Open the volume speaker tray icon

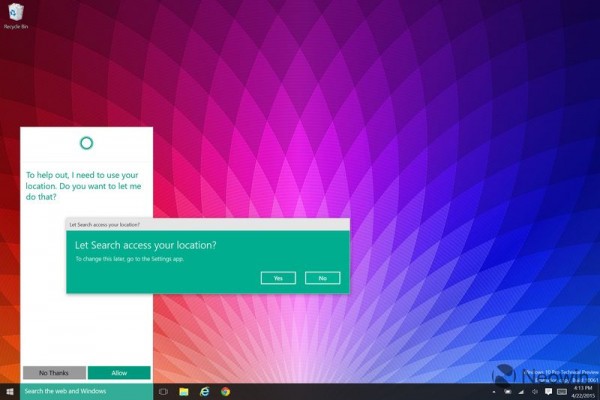coord(535,392)
